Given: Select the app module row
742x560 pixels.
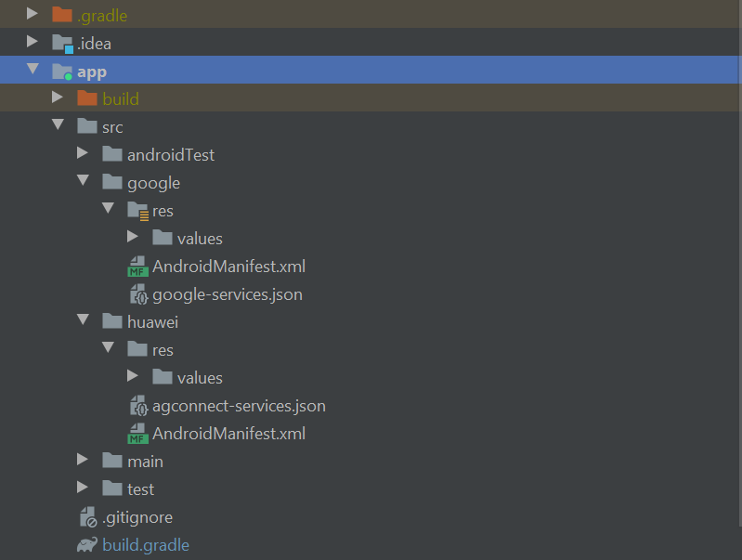Looking at the screenshot, I should [x=371, y=70].
